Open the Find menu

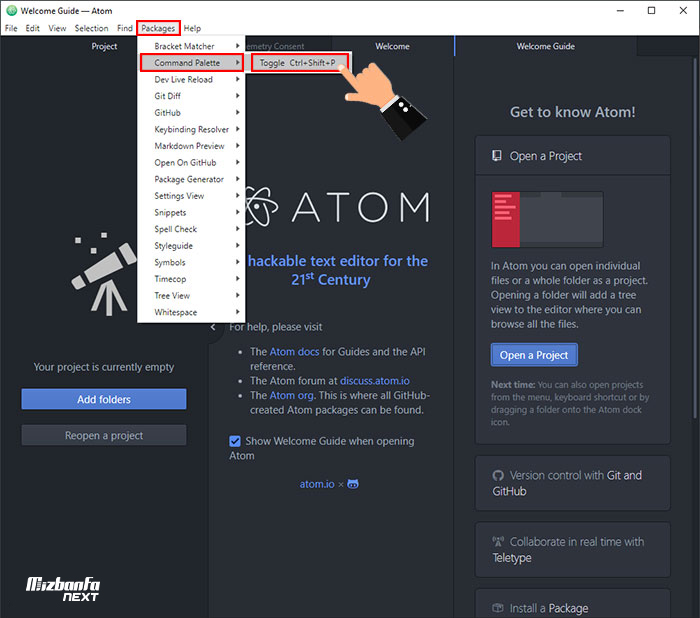[x=125, y=28]
